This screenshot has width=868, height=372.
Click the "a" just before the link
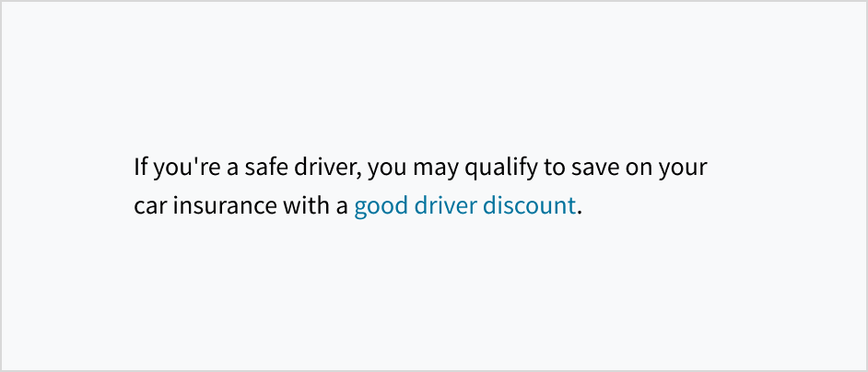point(342,206)
